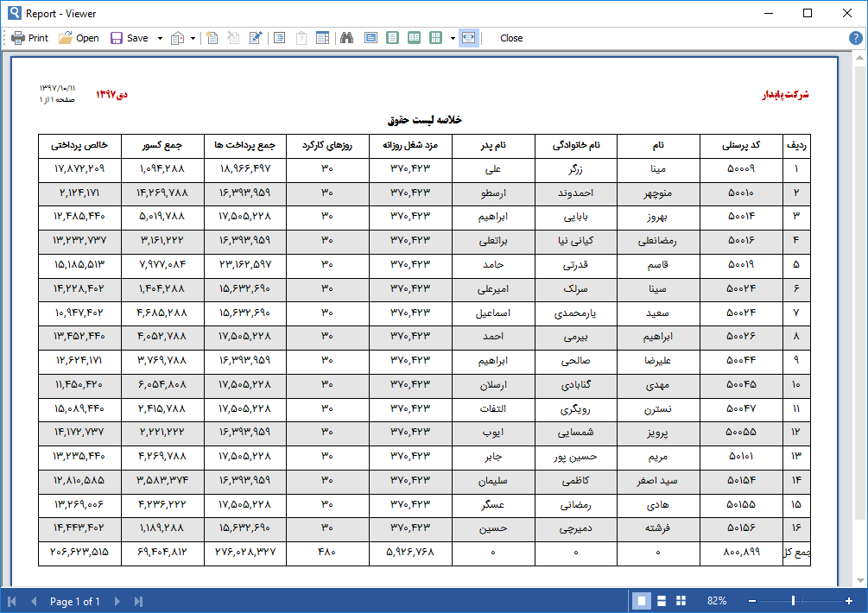
Task: Select single page layout in status bar
Action: (642, 601)
